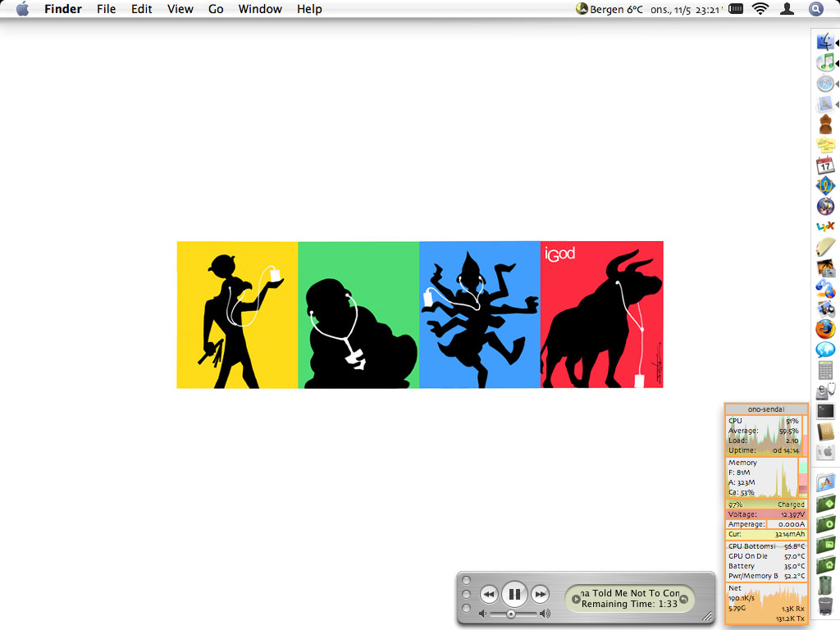This screenshot has width=840, height=630.
Task: Open iPhoto camera icon in dock
Action: coord(825,268)
